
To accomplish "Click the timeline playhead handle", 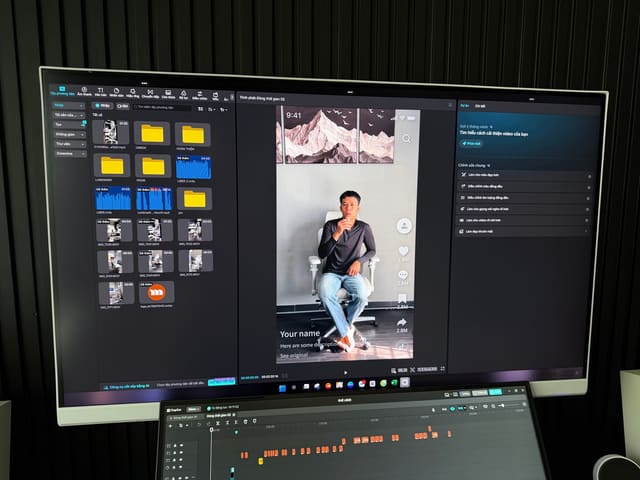I will pos(211,430).
